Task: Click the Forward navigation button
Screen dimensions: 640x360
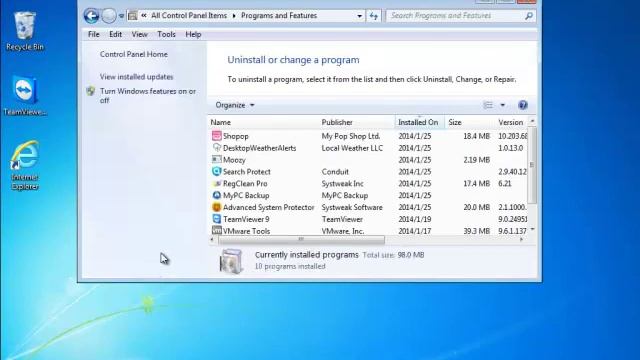Action: click(109, 16)
